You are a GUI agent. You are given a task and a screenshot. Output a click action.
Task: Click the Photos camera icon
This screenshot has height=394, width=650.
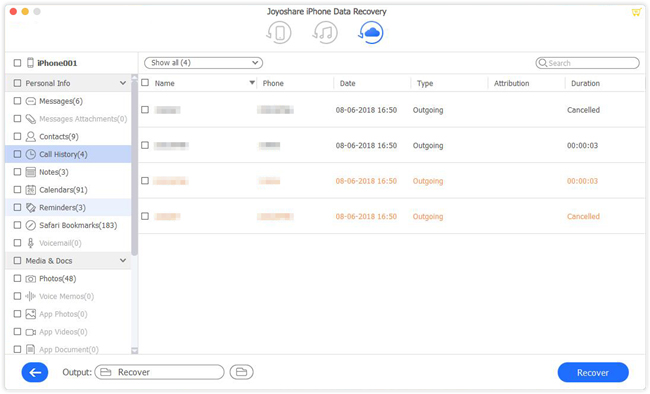tap(31, 279)
